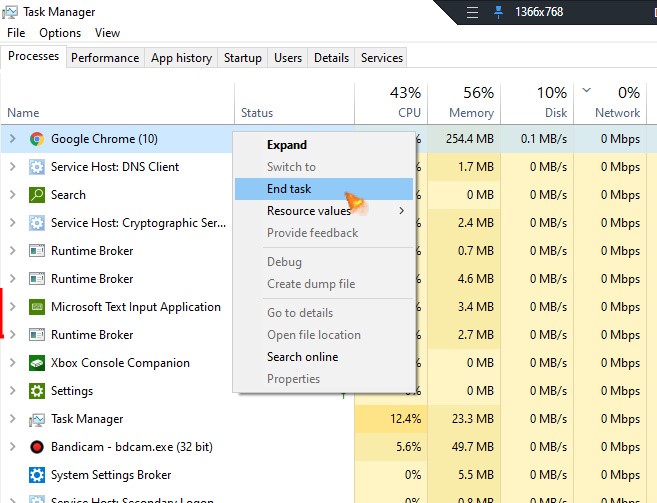Click the Bandicam red record icon
This screenshot has width=657, height=503.
tap(37, 447)
